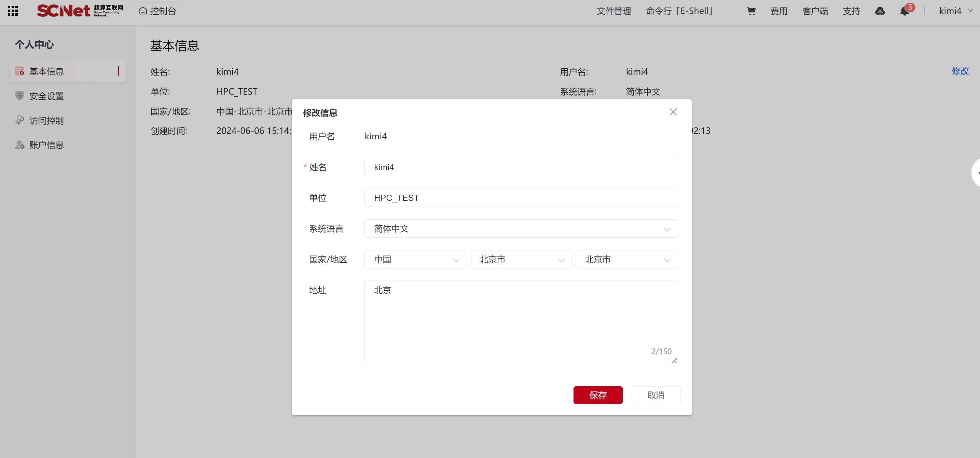Open 访问控制 sidebar item
980x458 pixels.
[x=46, y=121]
